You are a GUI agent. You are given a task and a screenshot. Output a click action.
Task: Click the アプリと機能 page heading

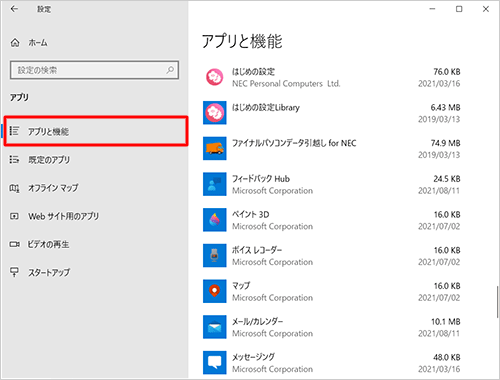[242, 42]
